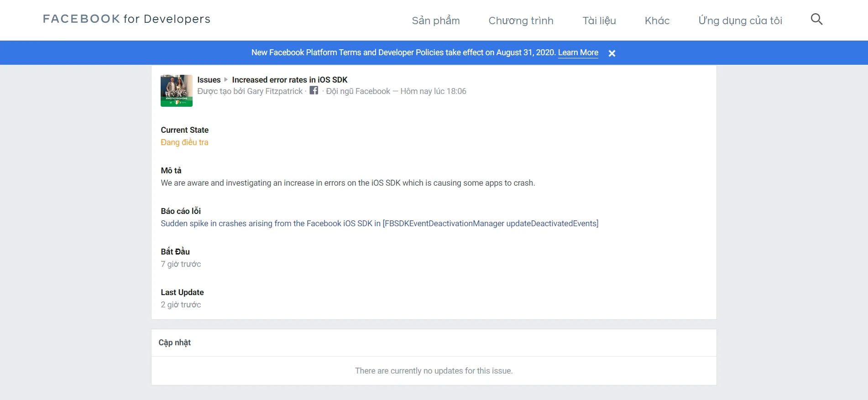The image size is (868, 400).
Task: Go back to Issues breadcrumb
Action: tap(209, 80)
